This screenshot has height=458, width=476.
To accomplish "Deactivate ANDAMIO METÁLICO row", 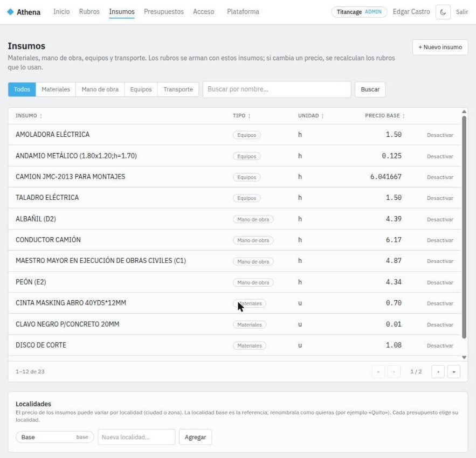I will (440, 156).
